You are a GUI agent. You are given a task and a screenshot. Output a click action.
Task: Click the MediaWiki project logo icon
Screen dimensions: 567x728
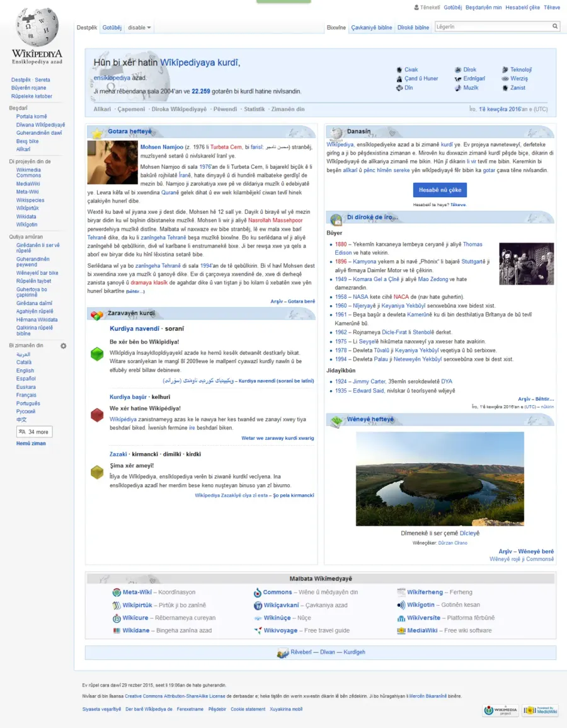tap(401, 630)
